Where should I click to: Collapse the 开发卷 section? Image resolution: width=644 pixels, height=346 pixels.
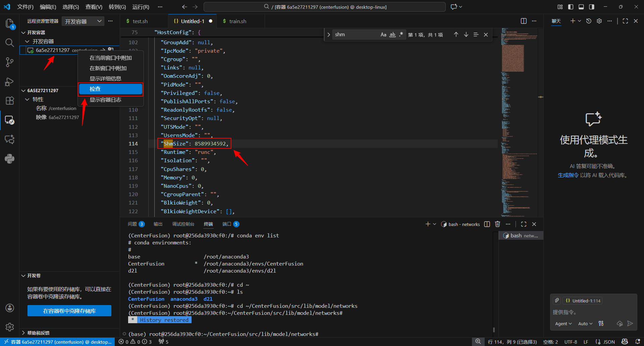pyautogui.click(x=23, y=276)
